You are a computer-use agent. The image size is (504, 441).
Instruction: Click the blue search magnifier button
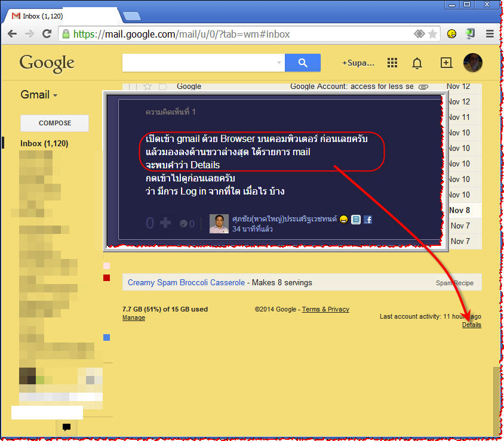[x=303, y=63]
